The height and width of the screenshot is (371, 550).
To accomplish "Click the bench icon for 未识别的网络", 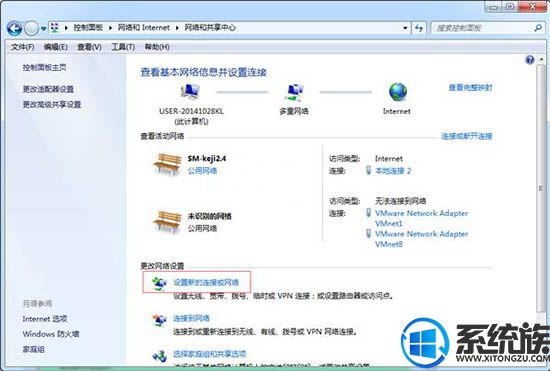I will pyautogui.click(x=167, y=221).
